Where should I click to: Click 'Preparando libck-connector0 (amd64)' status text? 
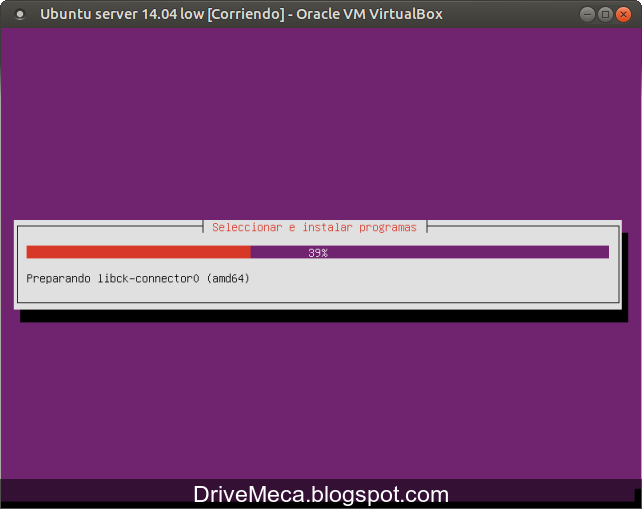click(x=138, y=279)
